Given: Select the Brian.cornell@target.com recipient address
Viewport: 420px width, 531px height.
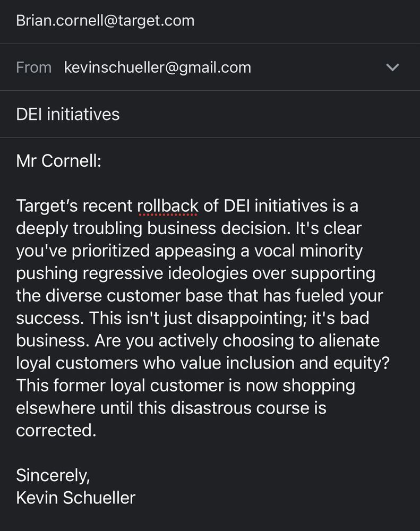Looking at the screenshot, I should coord(105,21).
